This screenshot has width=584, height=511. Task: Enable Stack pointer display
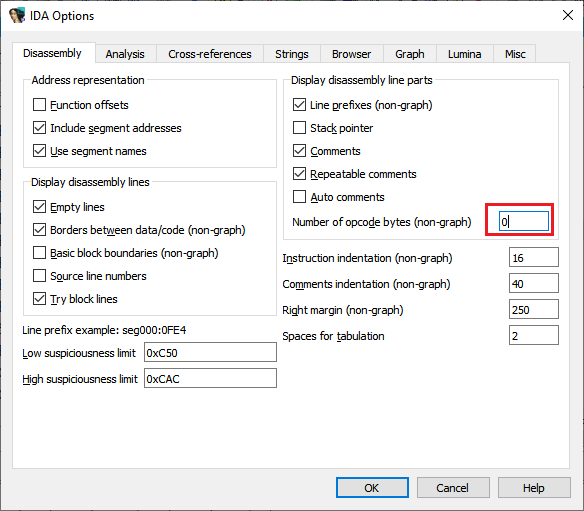(x=299, y=128)
